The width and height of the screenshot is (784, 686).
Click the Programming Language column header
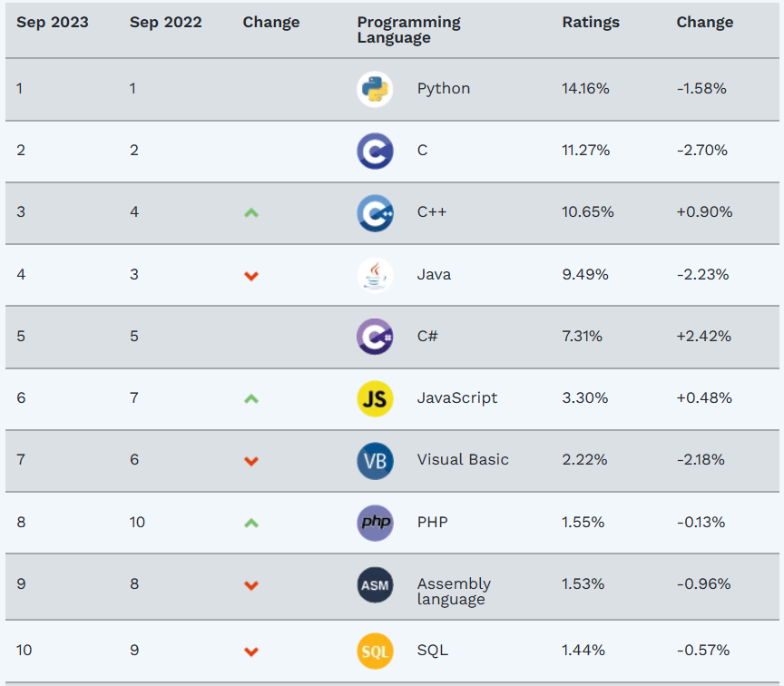click(x=408, y=30)
